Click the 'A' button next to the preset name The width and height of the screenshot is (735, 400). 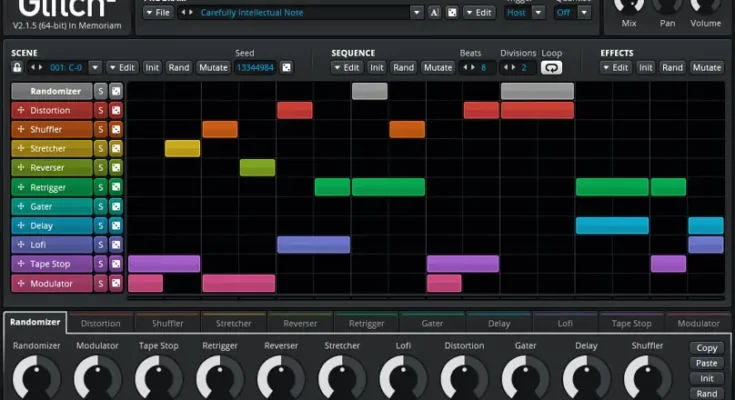[x=435, y=13]
